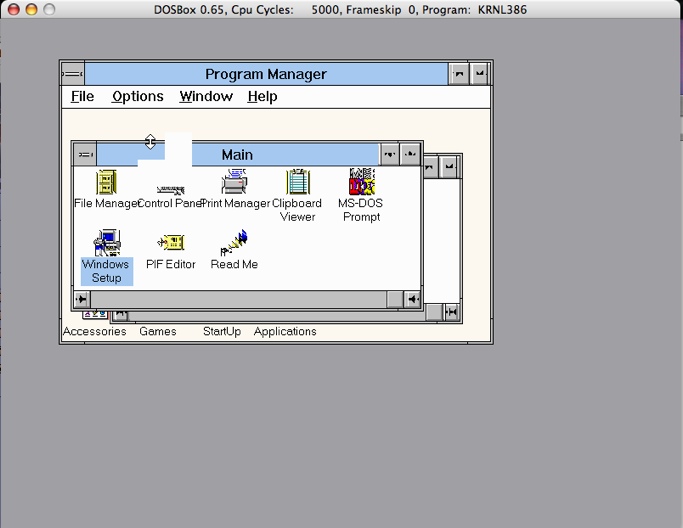Open the Control Panel icon

pos(170,188)
